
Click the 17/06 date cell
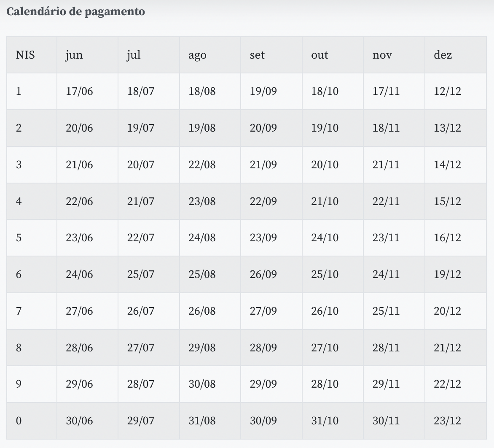coord(79,92)
